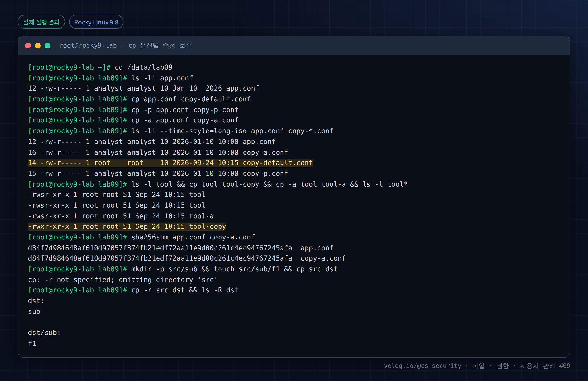Select the 'Rocky Linux 9.8' badge

pyautogui.click(x=96, y=22)
